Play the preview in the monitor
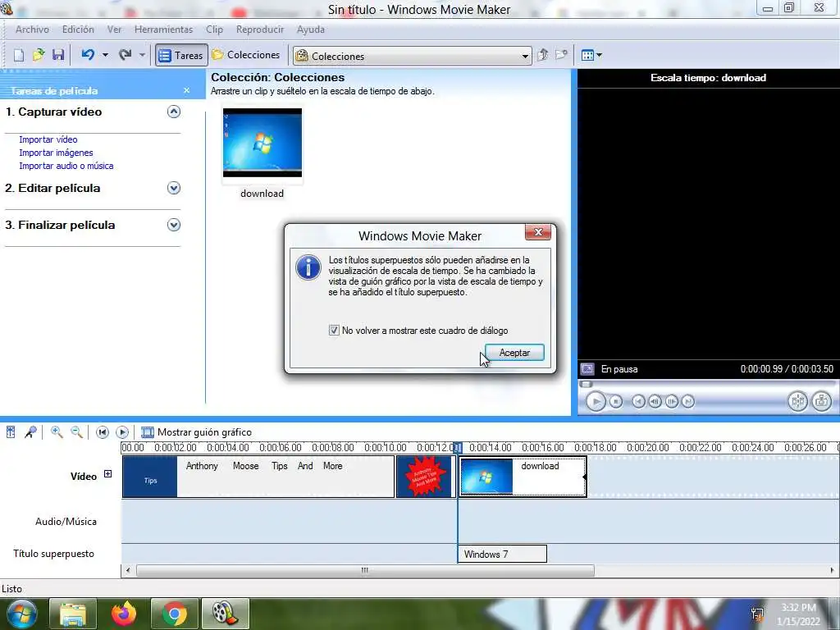The image size is (840, 630). [x=596, y=400]
